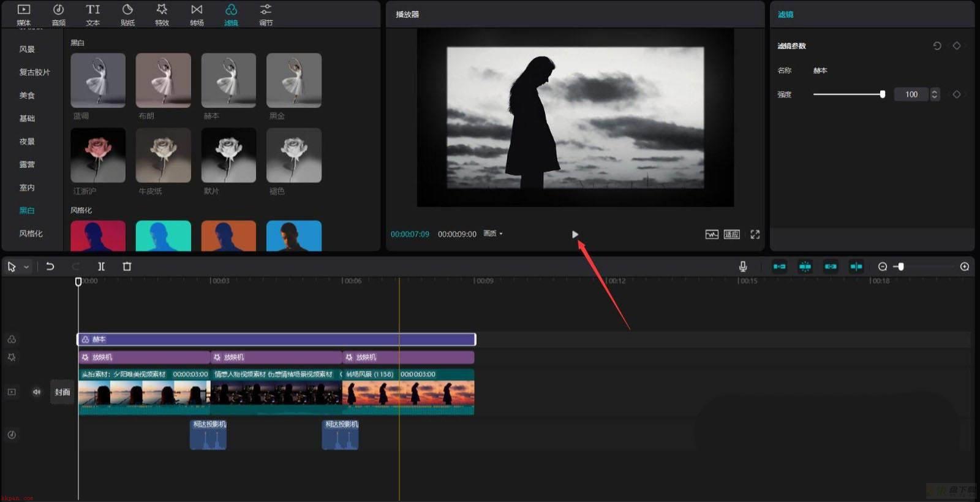Delete the selected clip

coord(127,267)
